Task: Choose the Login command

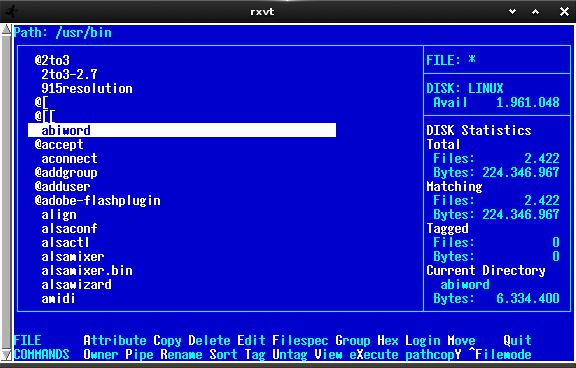Action: 423,340
